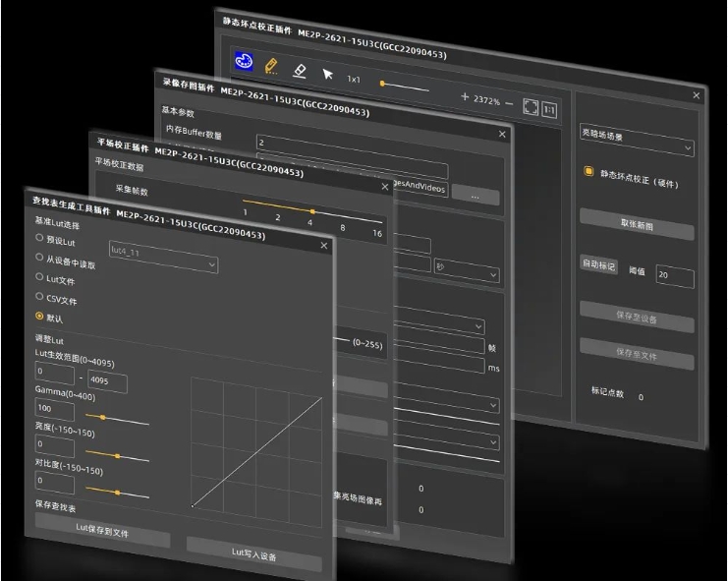
Task: Click the 平场校正数据 section label
Action: (119, 164)
